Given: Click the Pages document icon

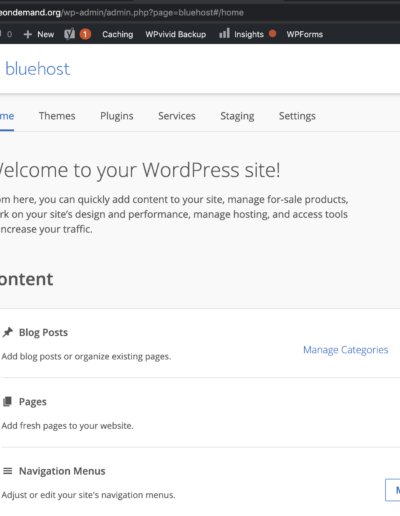Looking at the screenshot, I should pos(7,401).
